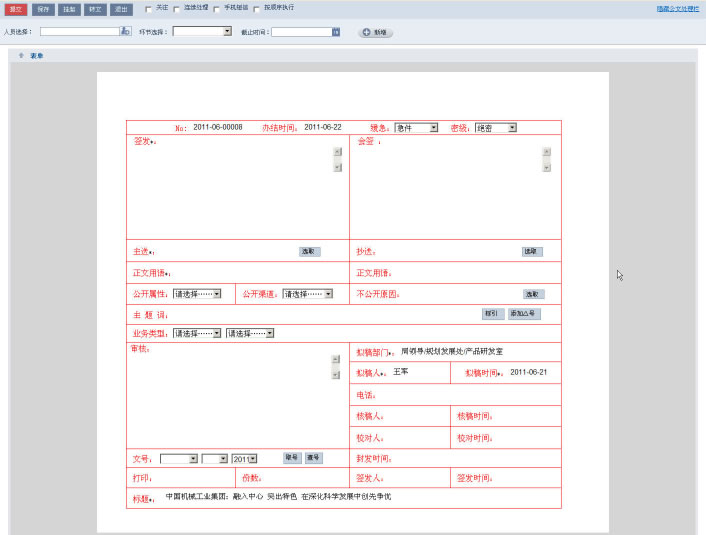Image resolution: width=706 pixels, height=535 pixels.
Task: Open the 环节选择 dropdown
Action: pos(202,32)
